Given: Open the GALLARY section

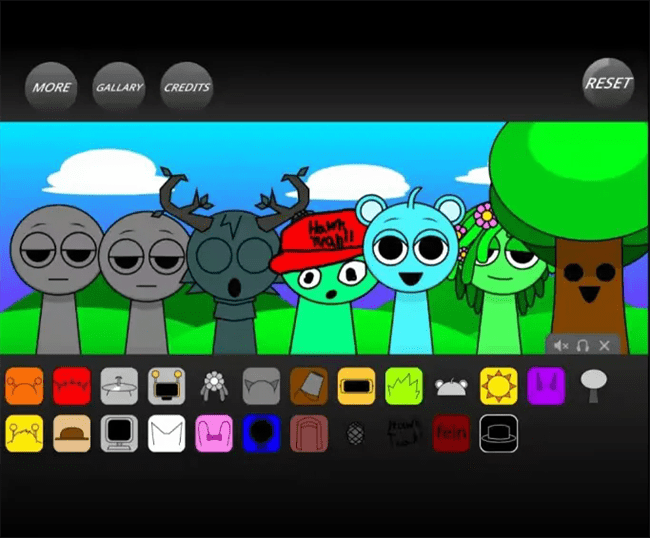Looking at the screenshot, I should tap(119, 87).
